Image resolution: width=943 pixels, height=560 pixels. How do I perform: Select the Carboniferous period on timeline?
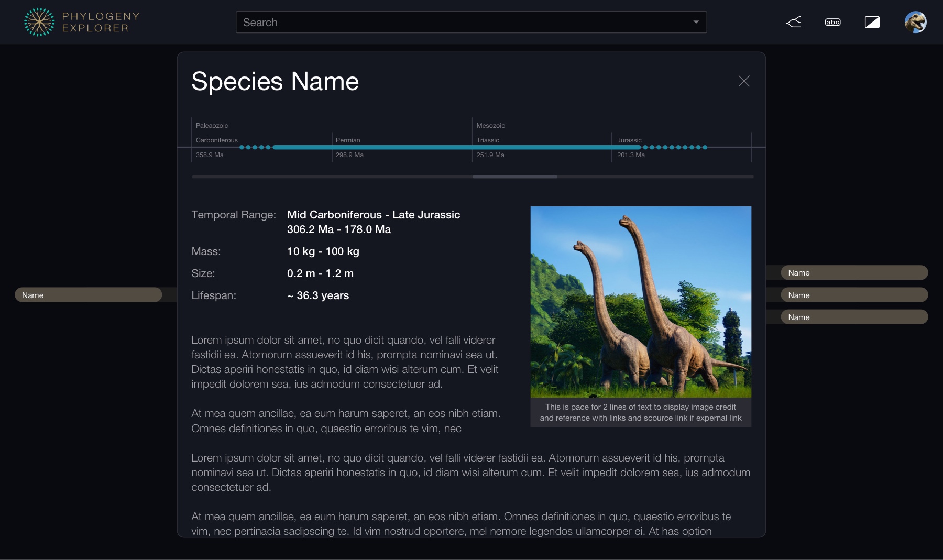click(x=216, y=140)
